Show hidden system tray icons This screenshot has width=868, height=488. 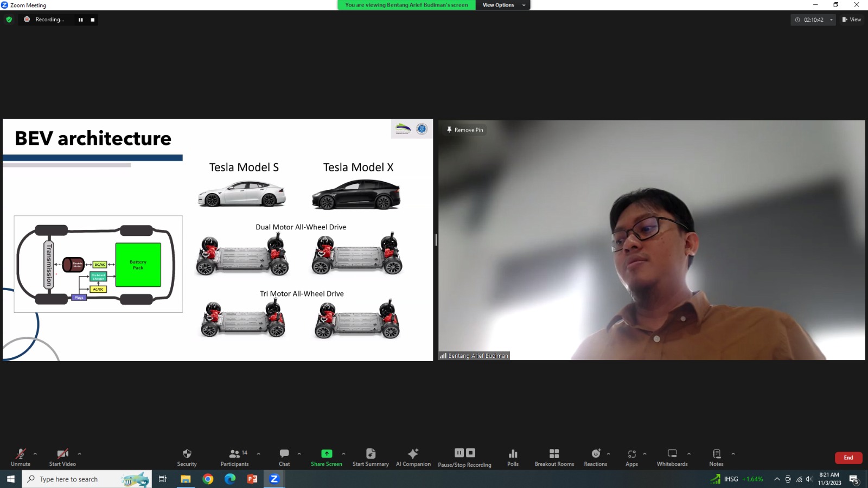pos(777,479)
